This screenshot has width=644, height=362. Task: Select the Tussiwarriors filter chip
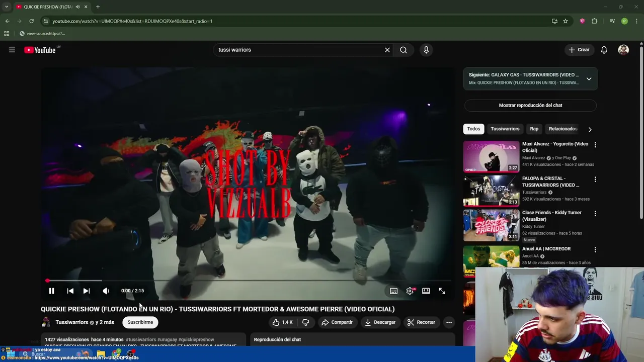[x=505, y=129]
